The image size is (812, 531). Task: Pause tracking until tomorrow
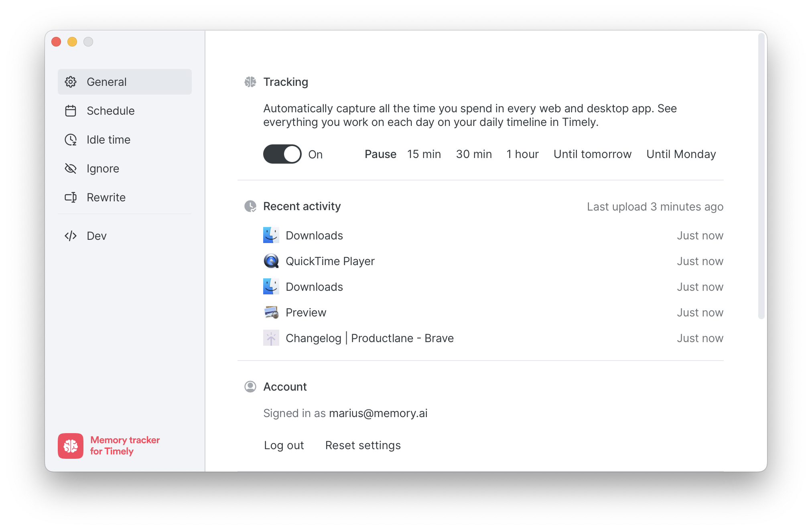592,154
